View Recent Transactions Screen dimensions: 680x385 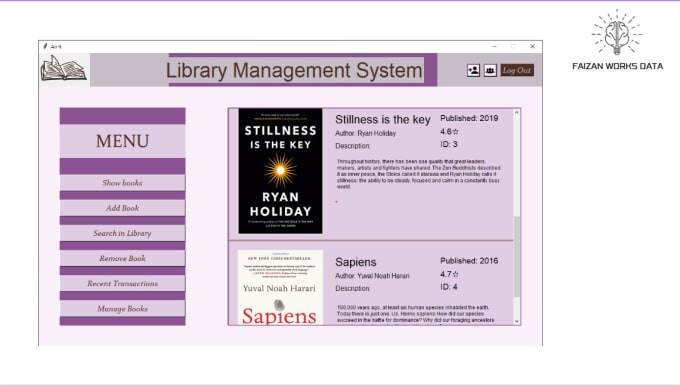point(122,284)
